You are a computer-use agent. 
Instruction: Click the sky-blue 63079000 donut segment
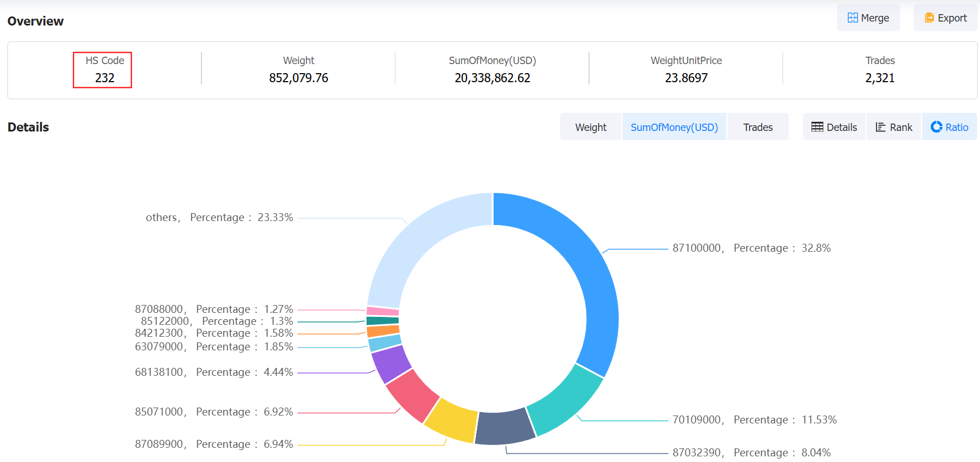pyautogui.click(x=385, y=343)
